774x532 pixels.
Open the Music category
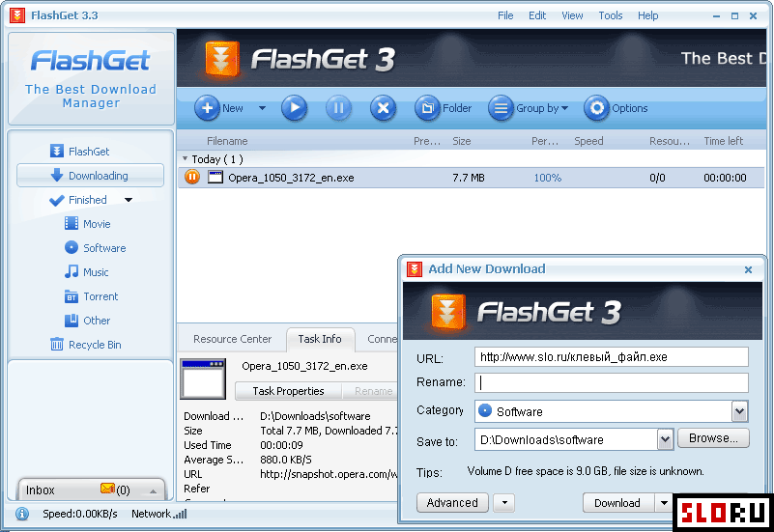pyautogui.click(x=86, y=272)
